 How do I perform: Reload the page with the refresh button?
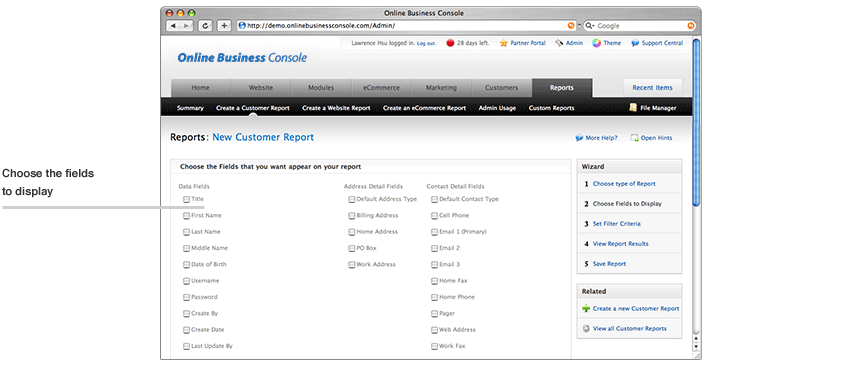[206, 26]
